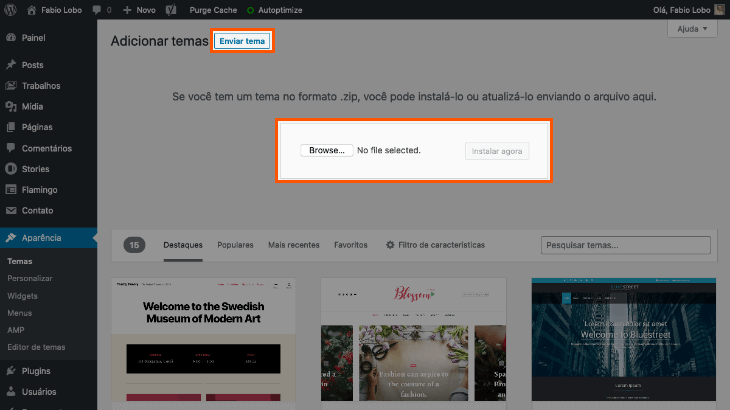Viewport: 730px width, 410px height.
Task: Click the Trabalhos sidebar icon
Action: [x=11, y=86]
